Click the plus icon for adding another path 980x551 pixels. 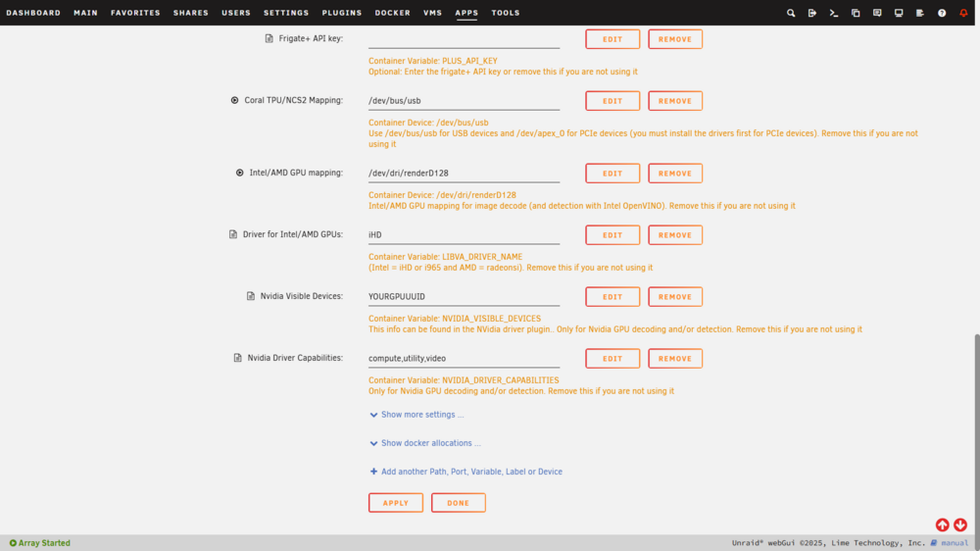coord(373,472)
